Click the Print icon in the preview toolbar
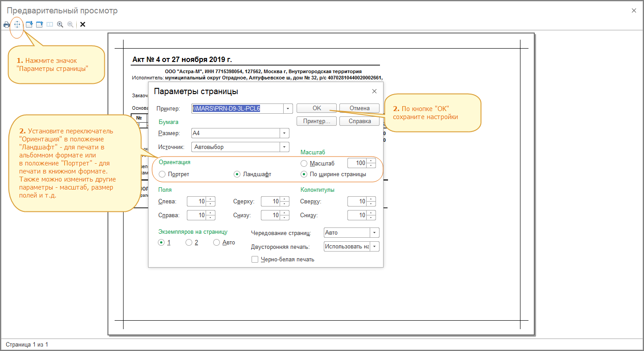Image resolution: width=644 pixels, height=351 pixels. tap(7, 25)
